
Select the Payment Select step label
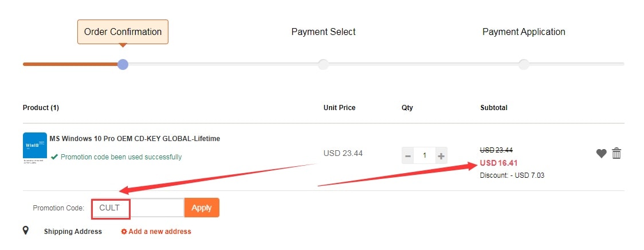pyautogui.click(x=323, y=32)
